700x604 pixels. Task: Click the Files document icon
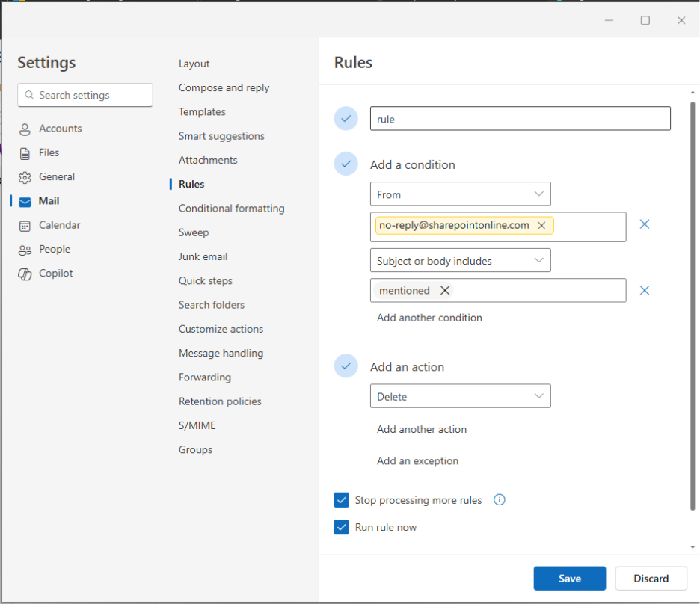(25, 153)
